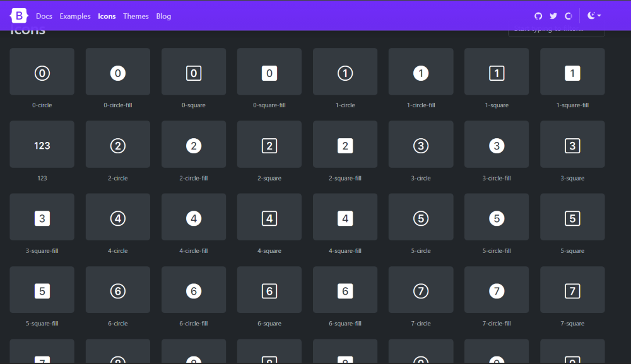Click the '5-circle' label text
Image resolution: width=631 pixels, height=364 pixels.
(x=421, y=250)
